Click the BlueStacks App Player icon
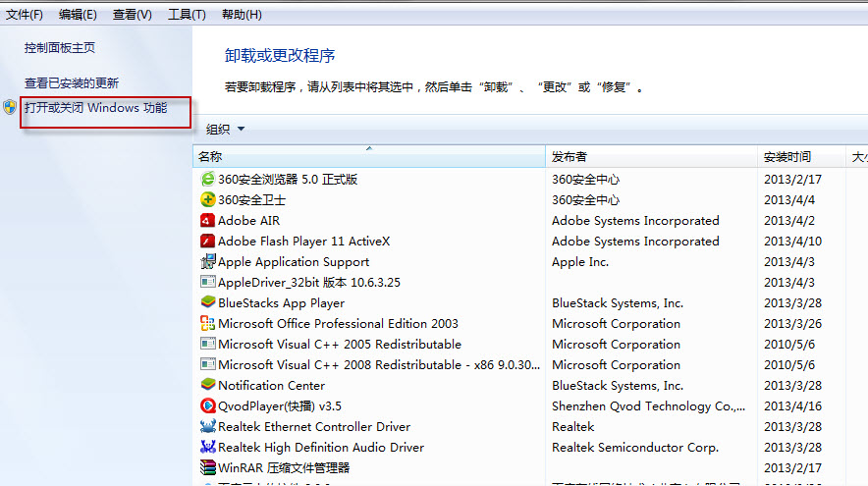 tap(207, 303)
